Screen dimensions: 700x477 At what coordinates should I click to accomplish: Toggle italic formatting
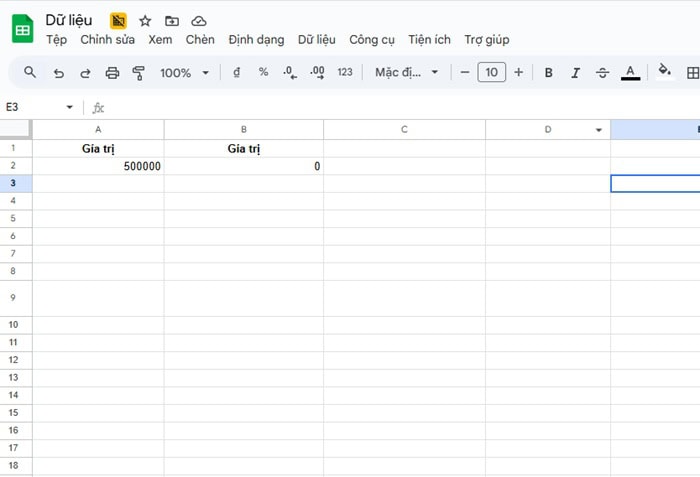(575, 72)
